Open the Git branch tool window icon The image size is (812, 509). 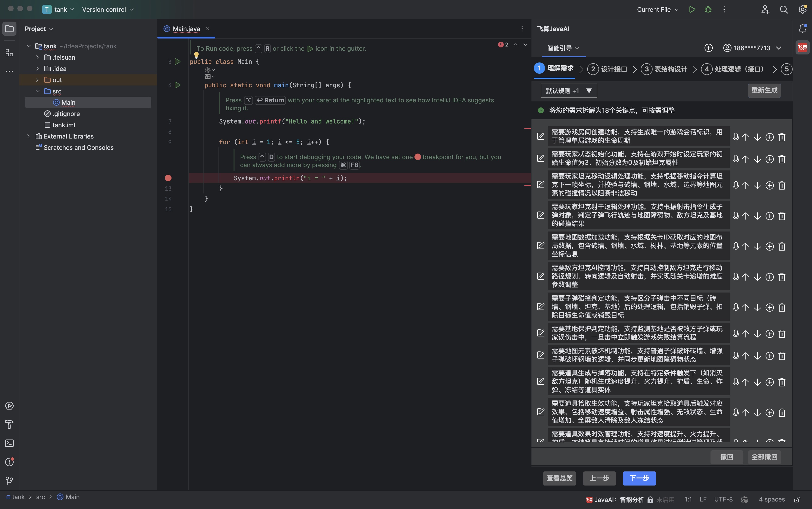click(9, 480)
